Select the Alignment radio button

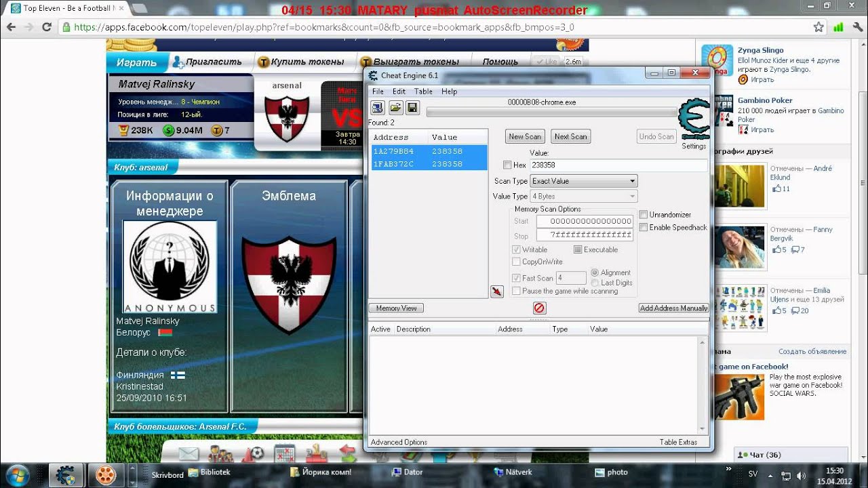pos(595,272)
